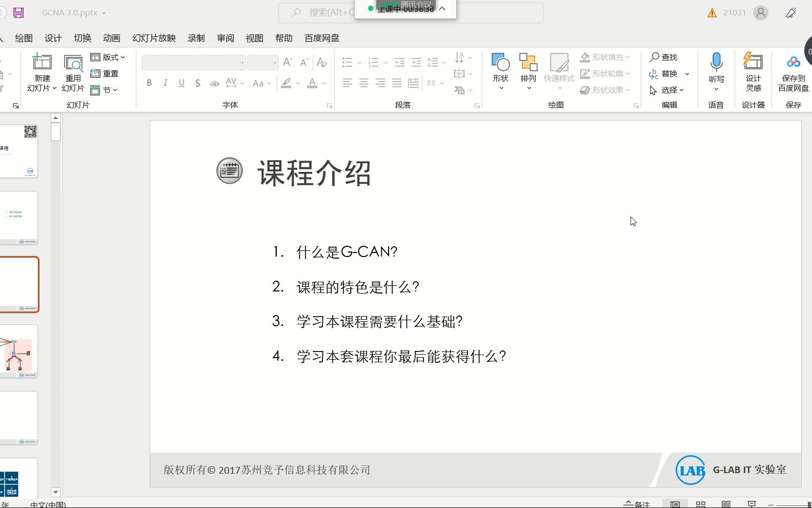Select the network diagram slide thumbnail

pos(19,351)
